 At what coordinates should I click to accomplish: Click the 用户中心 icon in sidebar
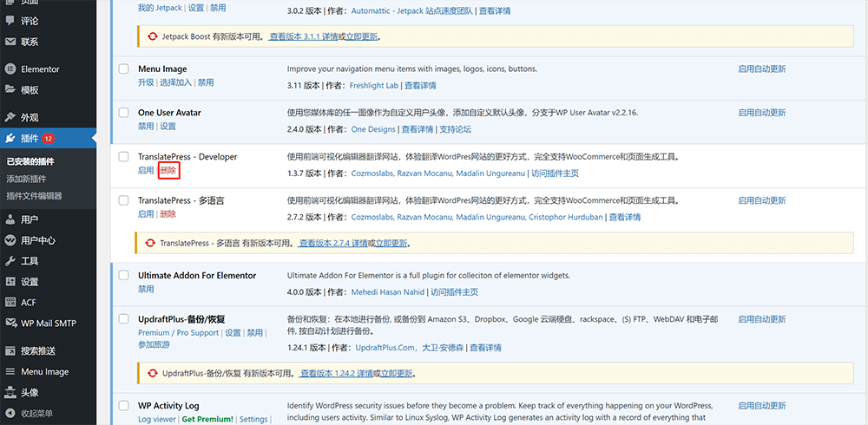[10, 240]
